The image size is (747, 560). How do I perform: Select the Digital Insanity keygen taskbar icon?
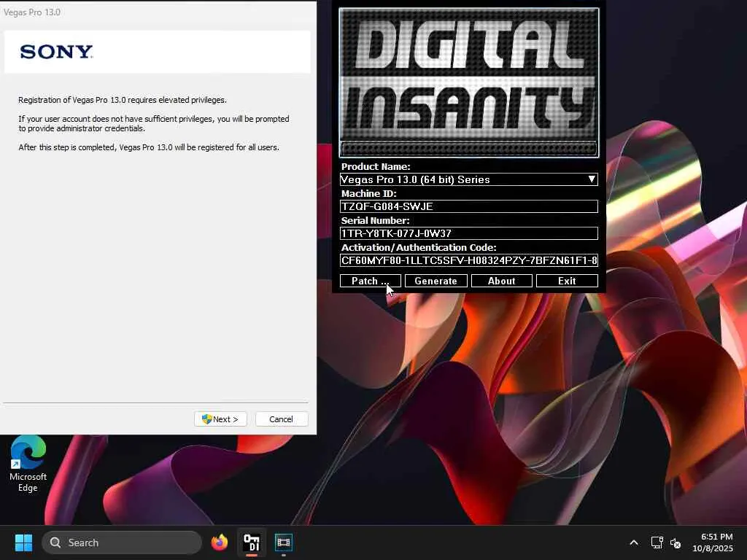point(252,542)
